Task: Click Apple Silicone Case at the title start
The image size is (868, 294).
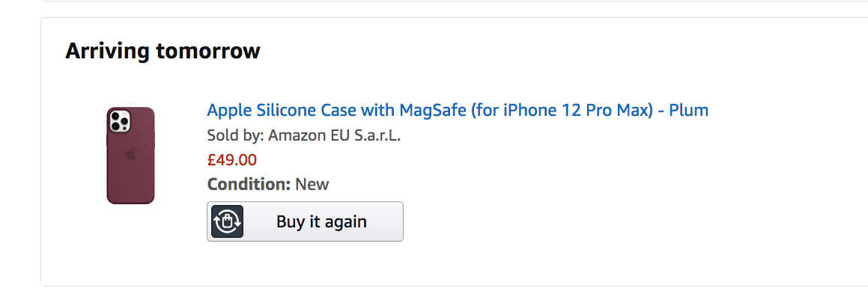Action: coord(282,110)
